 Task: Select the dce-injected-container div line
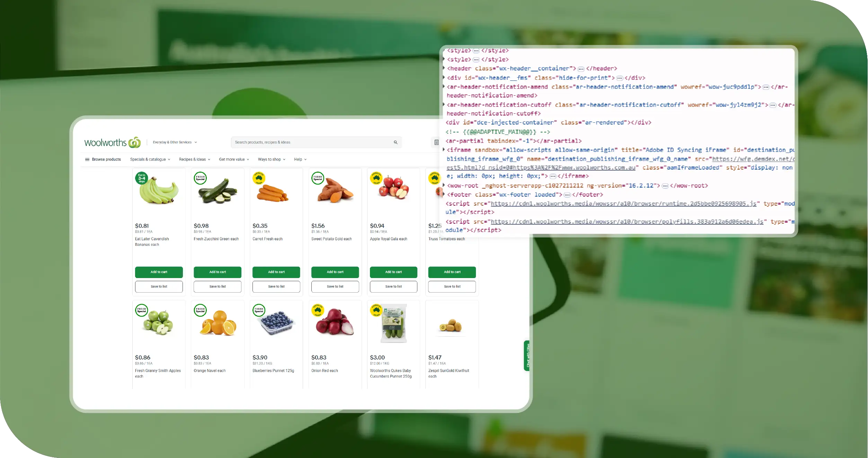point(548,122)
